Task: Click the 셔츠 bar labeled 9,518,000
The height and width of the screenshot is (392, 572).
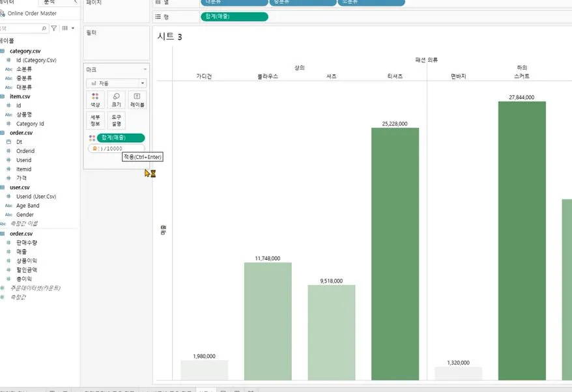Action: click(x=331, y=333)
